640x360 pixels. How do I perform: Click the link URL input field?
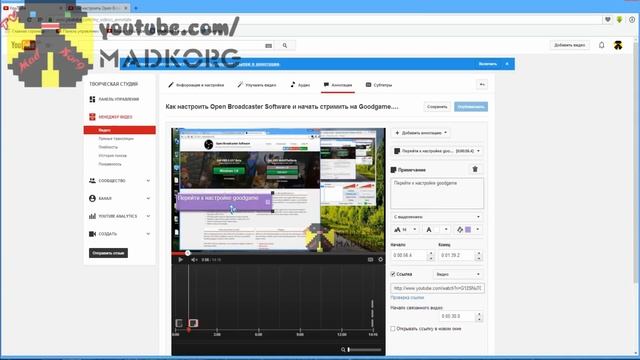[x=437, y=288]
